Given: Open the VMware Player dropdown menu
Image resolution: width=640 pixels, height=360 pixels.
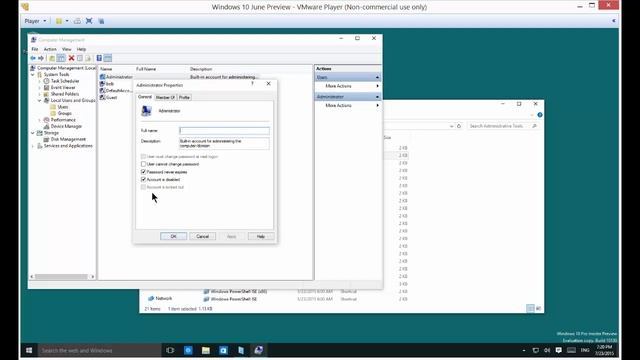Looking at the screenshot, I should point(35,21).
